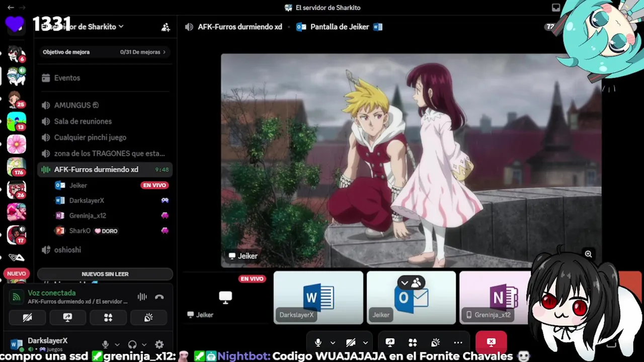Select the AFK-Furros durmiendo xd channel
Image resolution: width=644 pixels, height=362 pixels.
(105, 169)
